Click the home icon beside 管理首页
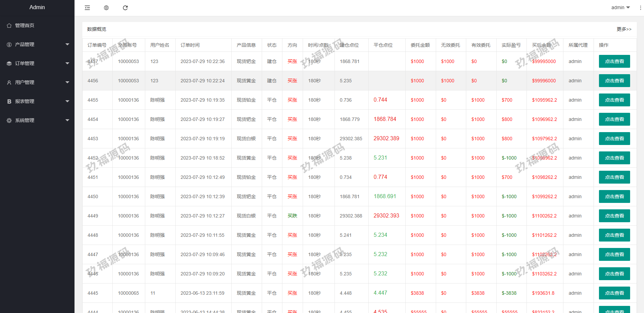This screenshot has width=644, height=313. tap(9, 25)
